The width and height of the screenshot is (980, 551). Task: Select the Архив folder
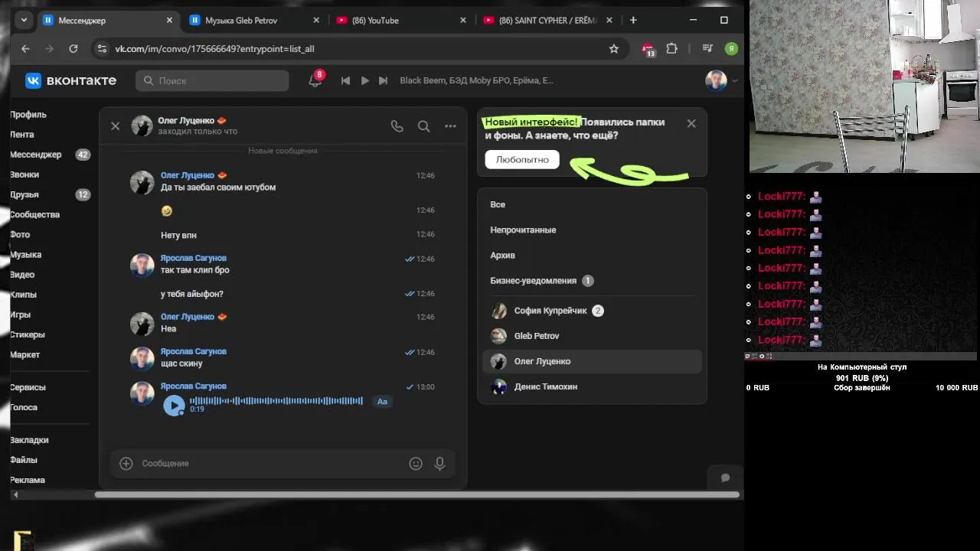click(592, 255)
